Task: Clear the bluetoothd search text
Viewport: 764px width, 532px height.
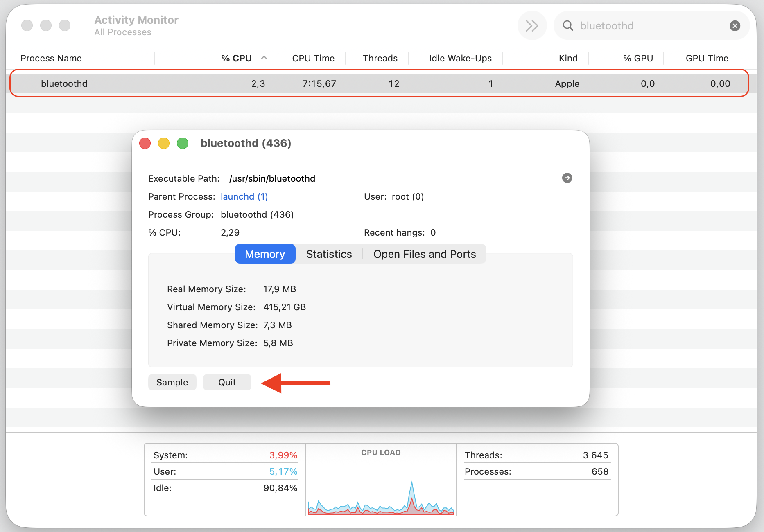Action: 735,26
